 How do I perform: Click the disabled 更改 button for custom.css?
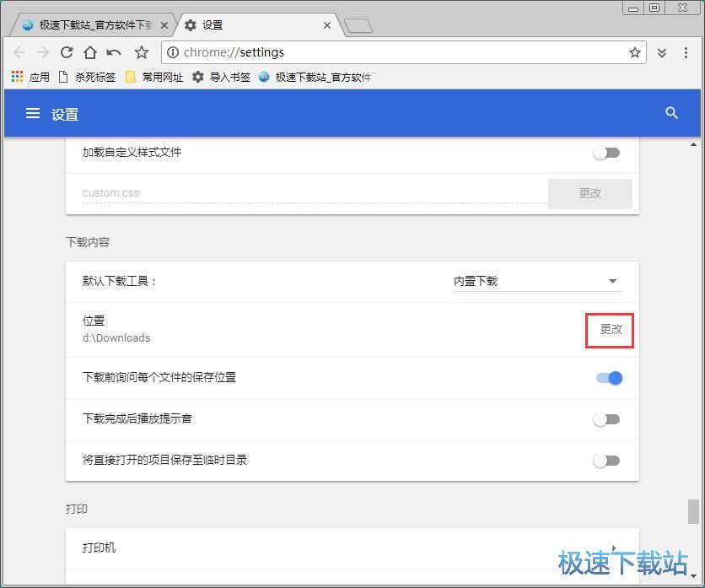(590, 193)
